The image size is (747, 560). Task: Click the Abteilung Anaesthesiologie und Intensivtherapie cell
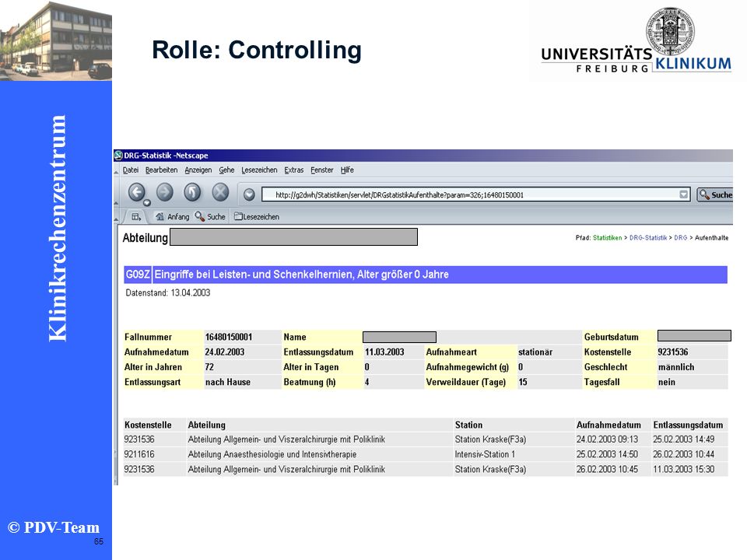[272, 454]
